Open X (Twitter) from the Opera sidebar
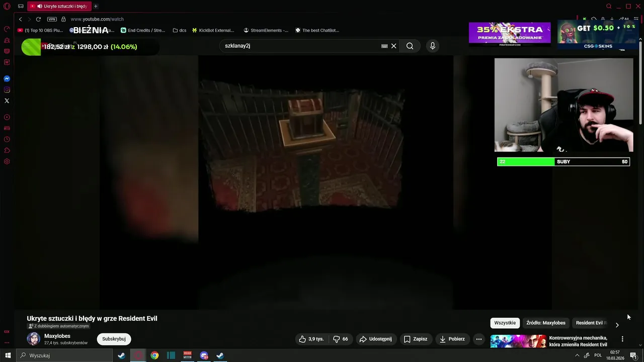The height and width of the screenshot is (362, 644). point(7,101)
